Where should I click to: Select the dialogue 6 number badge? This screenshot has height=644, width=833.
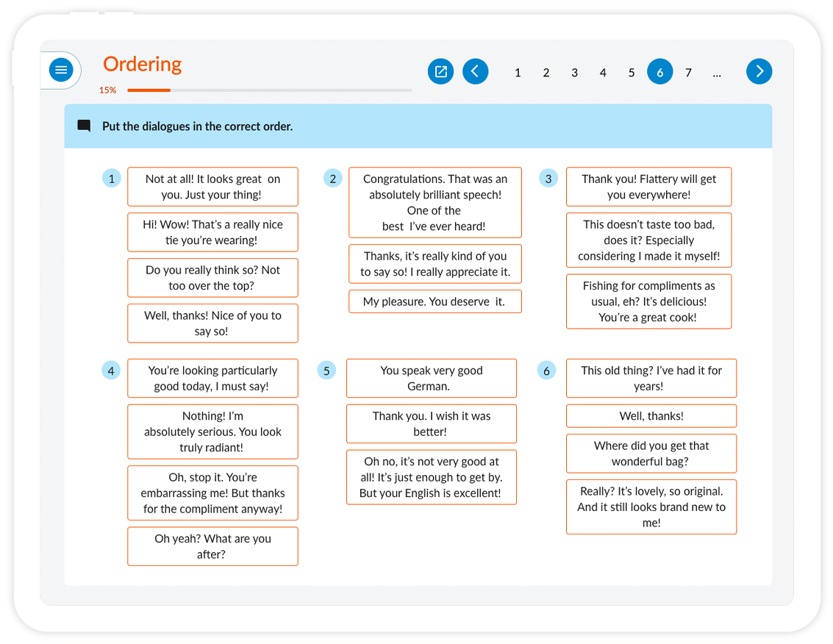pyautogui.click(x=546, y=371)
